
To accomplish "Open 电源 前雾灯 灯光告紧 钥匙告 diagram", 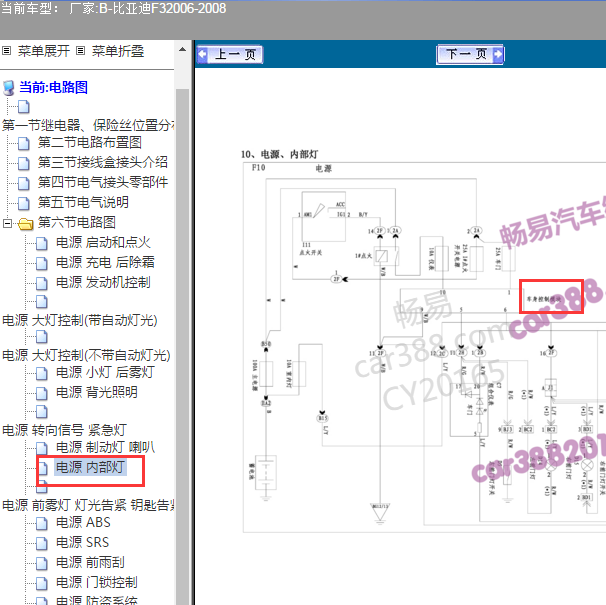I will [88, 505].
